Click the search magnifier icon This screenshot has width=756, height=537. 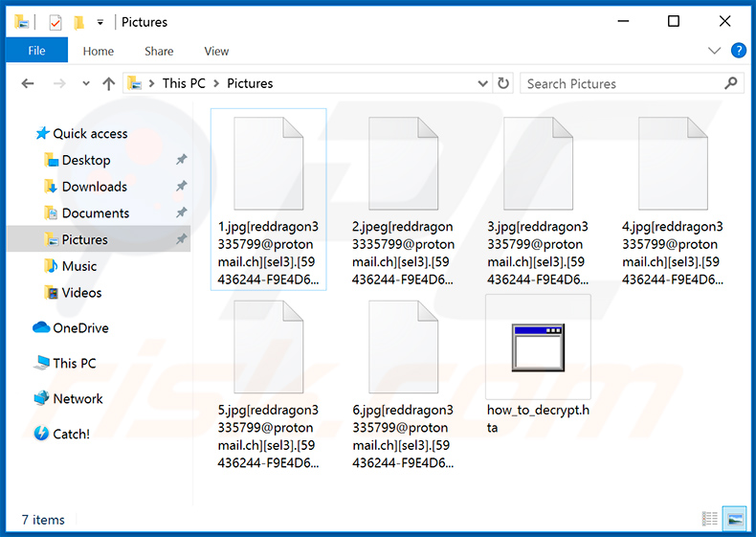[x=732, y=83]
